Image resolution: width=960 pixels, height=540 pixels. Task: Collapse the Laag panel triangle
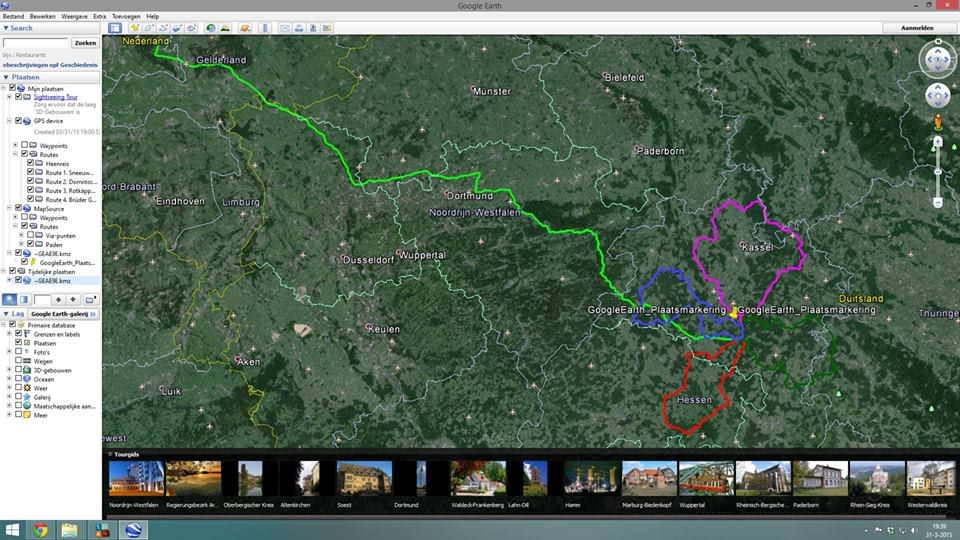6,313
